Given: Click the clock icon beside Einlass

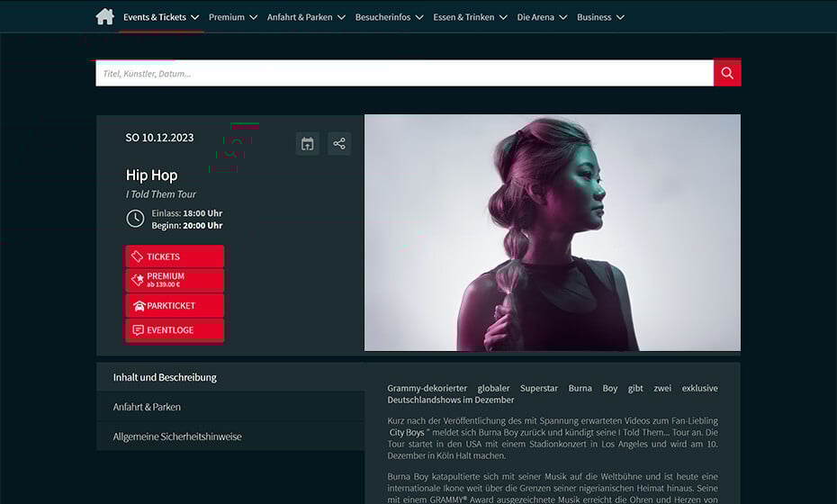Looking at the screenshot, I should (135, 219).
